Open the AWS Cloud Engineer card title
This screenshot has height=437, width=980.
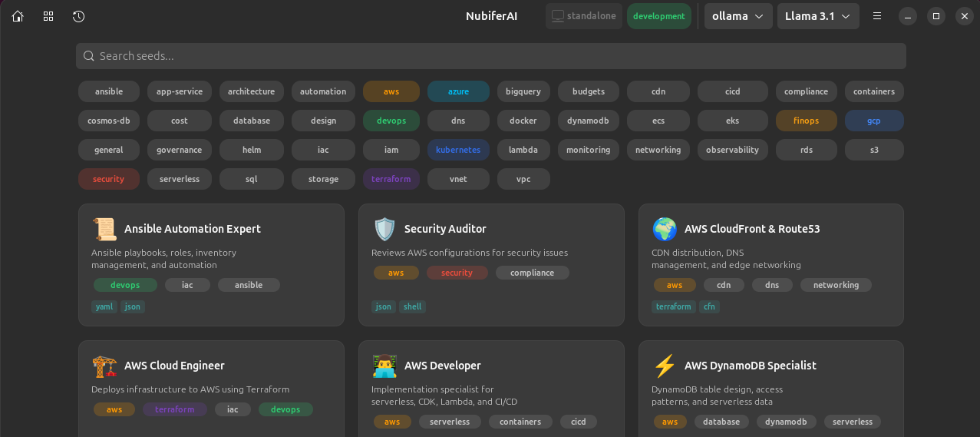point(174,366)
